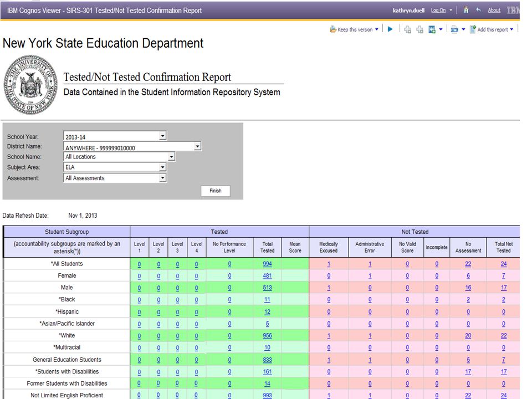Viewport: 532px width, 399px height.
Task: Open Black Total Tested 11 link
Action: [267, 300]
